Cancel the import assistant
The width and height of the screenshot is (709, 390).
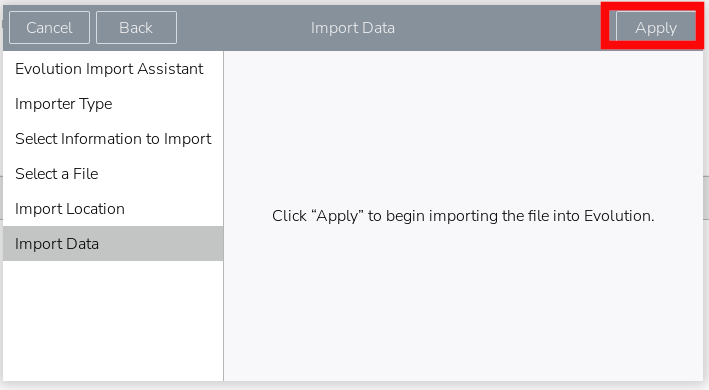(x=49, y=28)
